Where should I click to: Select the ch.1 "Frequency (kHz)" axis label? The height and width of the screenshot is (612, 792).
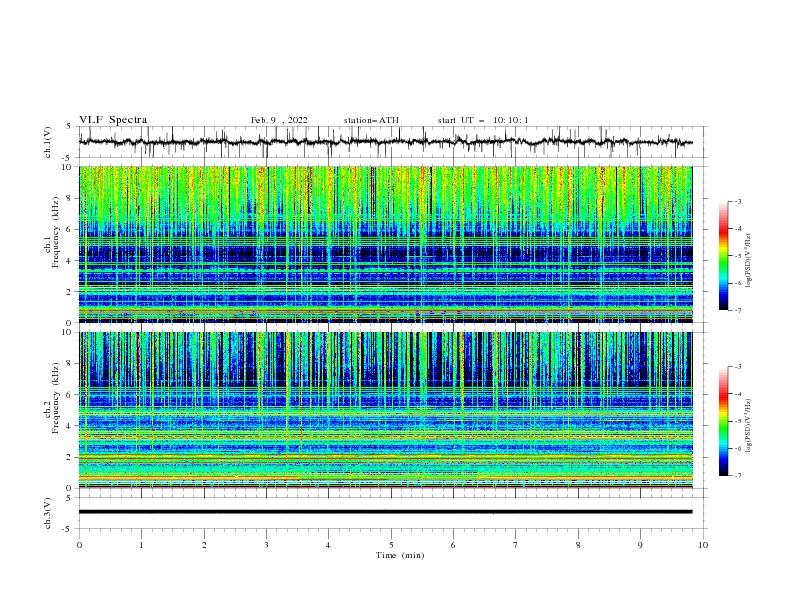coord(55,233)
